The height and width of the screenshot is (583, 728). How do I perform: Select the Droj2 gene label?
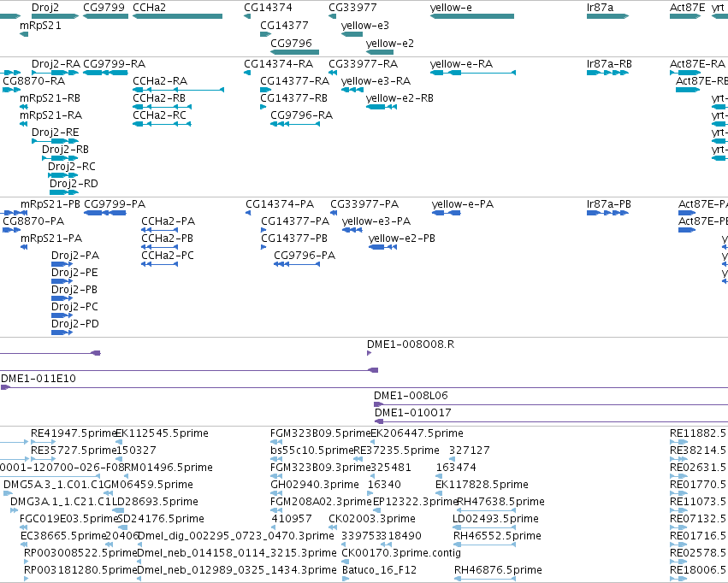(x=45, y=8)
